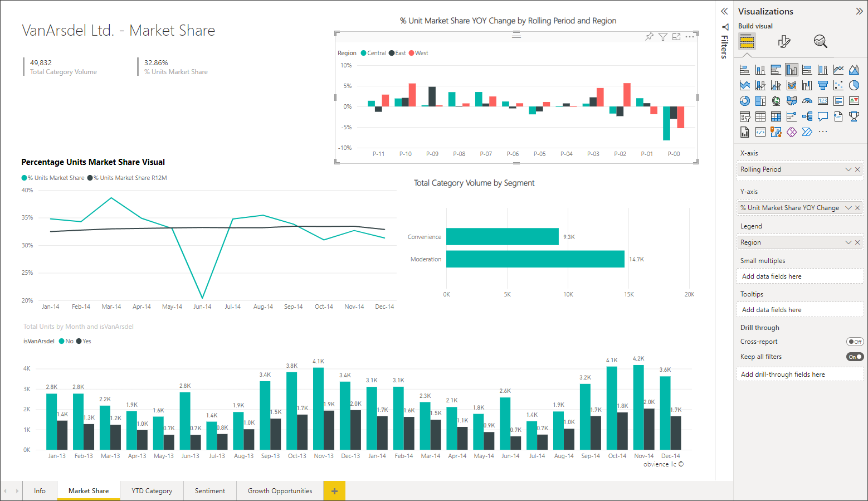Open the Analytics magnifier pane icon
The height and width of the screenshot is (501, 868).
pyautogui.click(x=820, y=41)
